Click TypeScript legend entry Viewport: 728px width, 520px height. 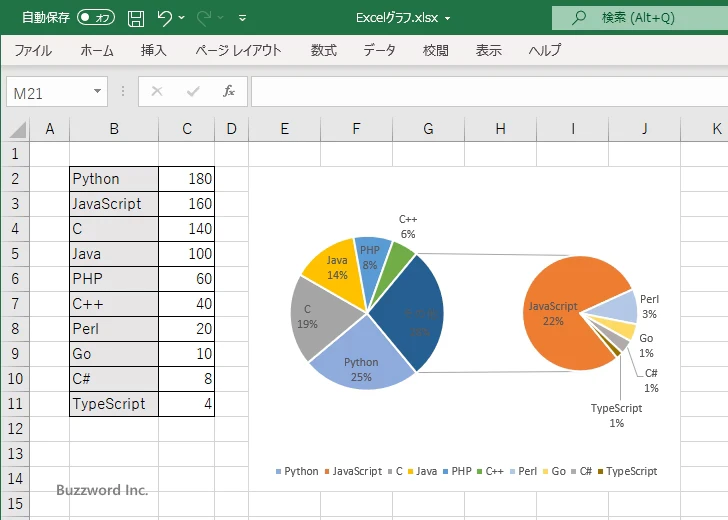coord(627,471)
